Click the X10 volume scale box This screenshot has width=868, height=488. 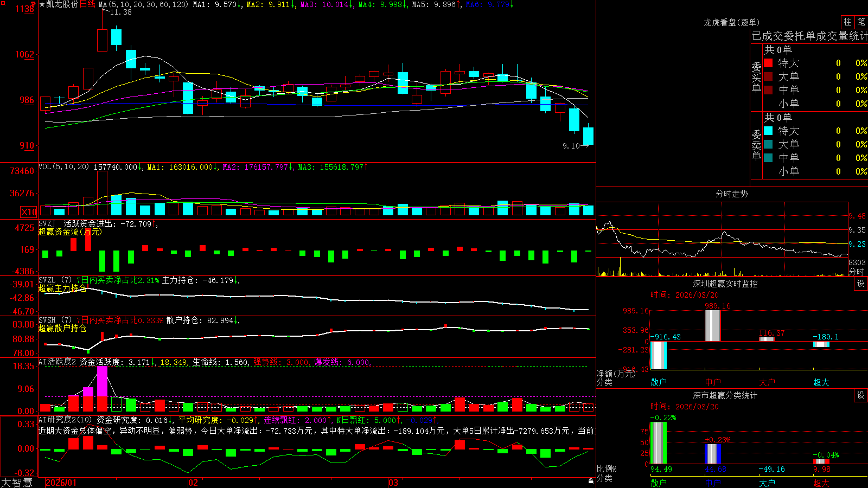(29, 212)
